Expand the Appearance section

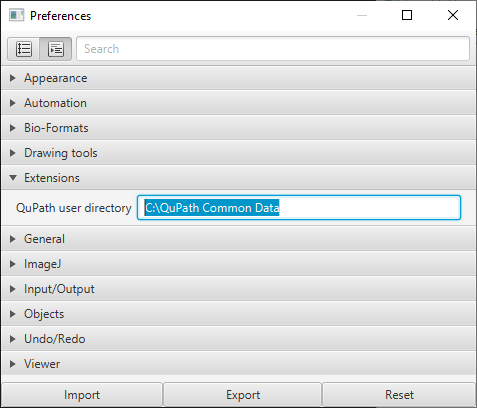[238, 78]
